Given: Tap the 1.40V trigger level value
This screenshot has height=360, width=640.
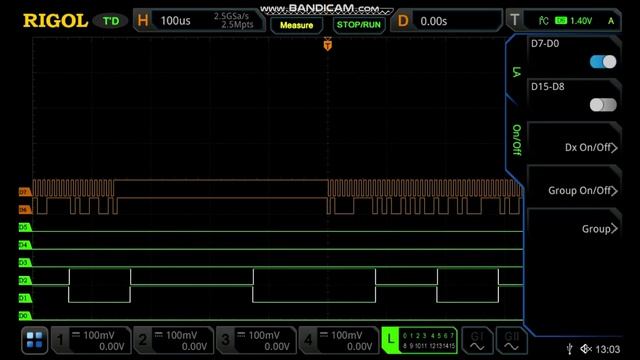Looking at the screenshot, I should click(x=581, y=21).
